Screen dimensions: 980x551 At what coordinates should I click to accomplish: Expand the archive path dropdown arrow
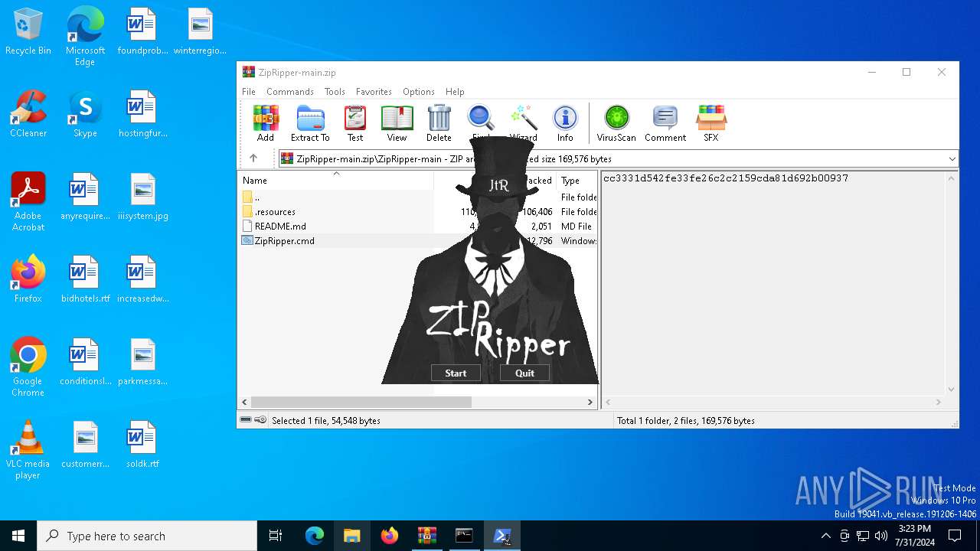point(952,159)
